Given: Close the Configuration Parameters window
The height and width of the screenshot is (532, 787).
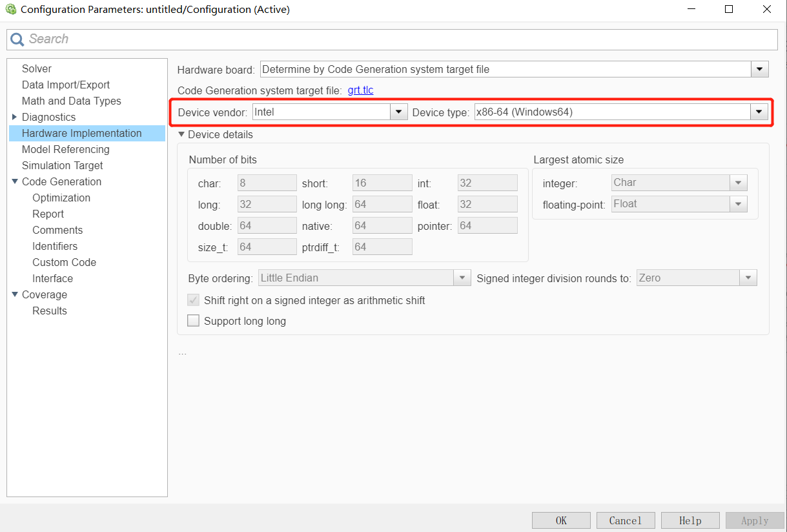Looking at the screenshot, I should (x=767, y=10).
